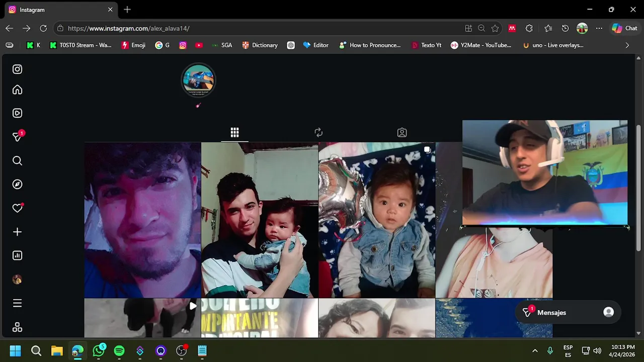Open the Y2Mate YouTube bookmark

pyautogui.click(x=481, y=45)
